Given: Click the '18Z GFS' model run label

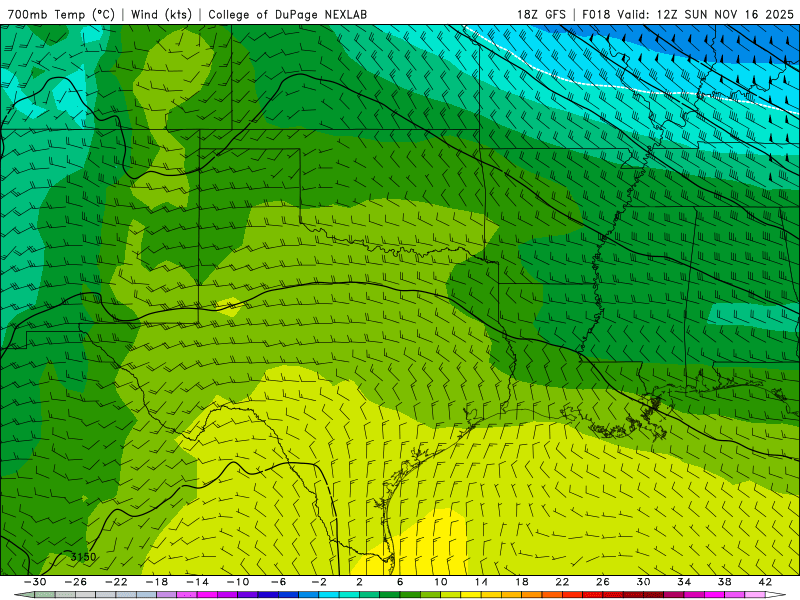Looking at the screenshot, I should [x=541, y=14].
